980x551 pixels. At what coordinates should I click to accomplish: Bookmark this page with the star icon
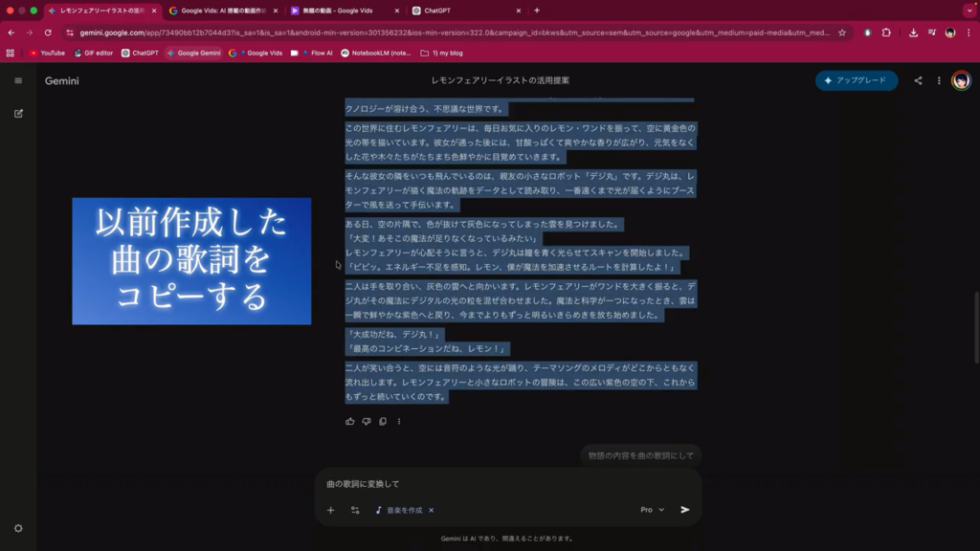click(x=842, y=32)
